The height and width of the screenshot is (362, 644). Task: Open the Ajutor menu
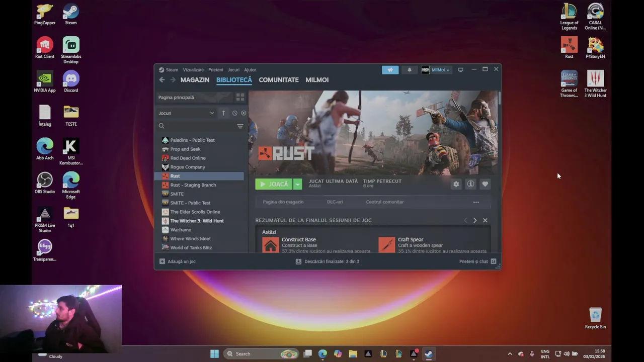250,70
